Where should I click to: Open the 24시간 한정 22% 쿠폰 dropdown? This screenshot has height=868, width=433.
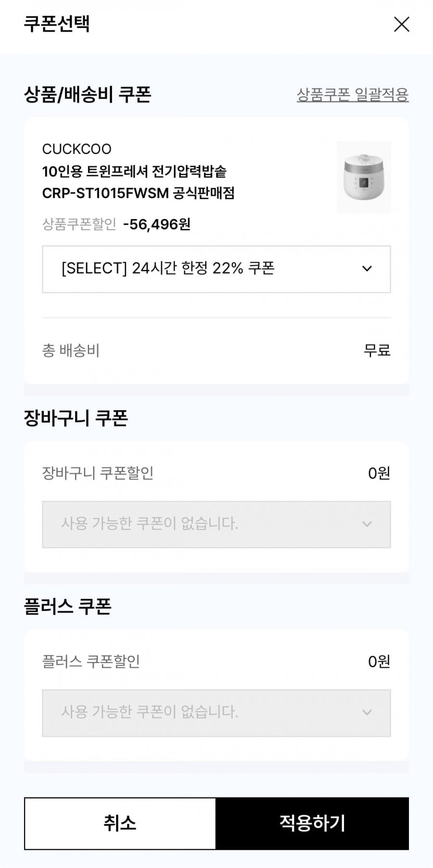click(216, 269)
